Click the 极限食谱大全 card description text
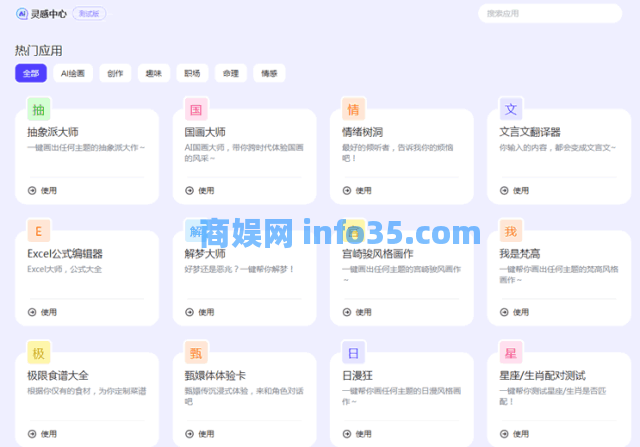640x447 pixels. pos(87,391)
